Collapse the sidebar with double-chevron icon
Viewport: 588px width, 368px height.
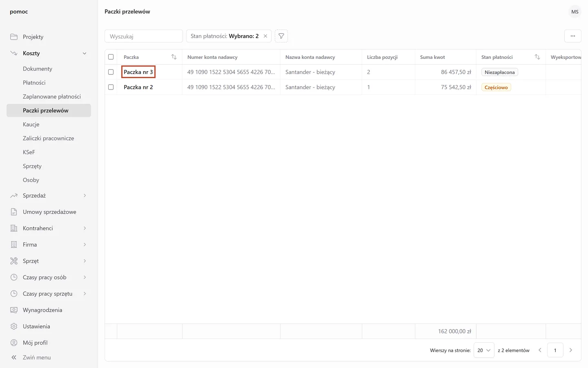pyautogui.click(x=14, y=357)
